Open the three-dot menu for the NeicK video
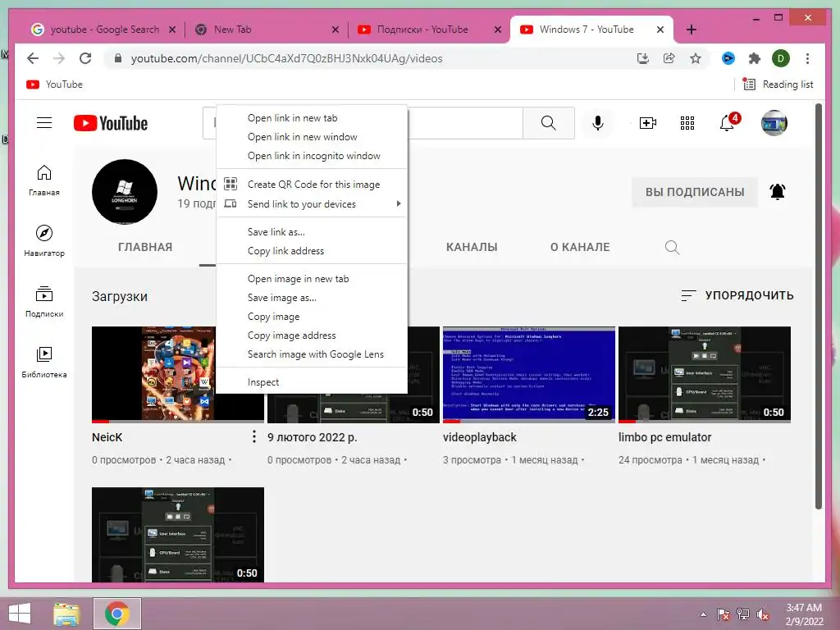The width and height of the screenshot is (840, 630). coord(254,436)
